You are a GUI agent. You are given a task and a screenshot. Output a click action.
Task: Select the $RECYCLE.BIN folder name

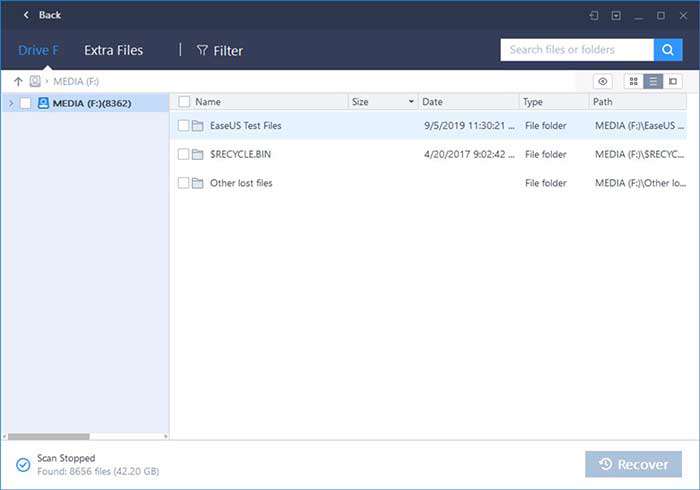click(x=240, y=154)
